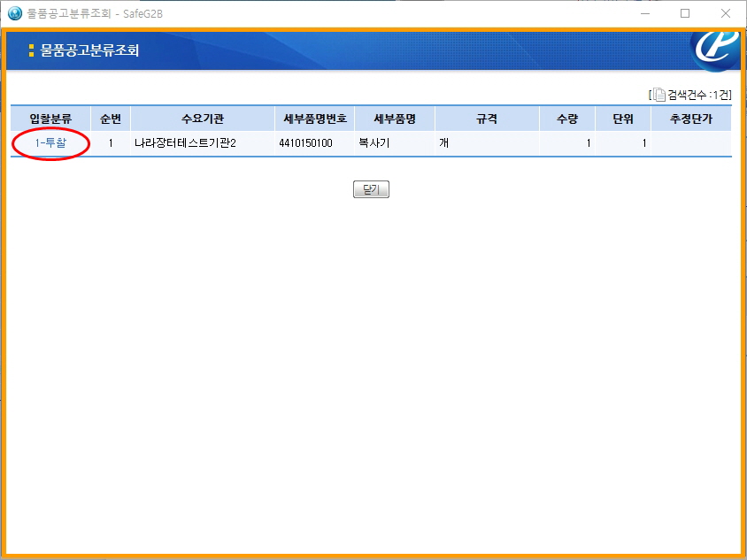Click the item number 4410150100

[x=306, y=142]
